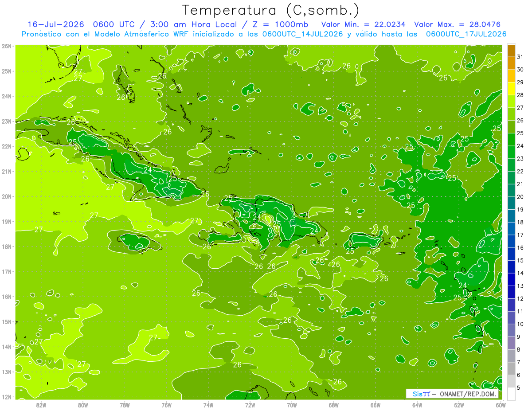
Task: Click the 24N latitude axis label
Action: pos(6,96)
